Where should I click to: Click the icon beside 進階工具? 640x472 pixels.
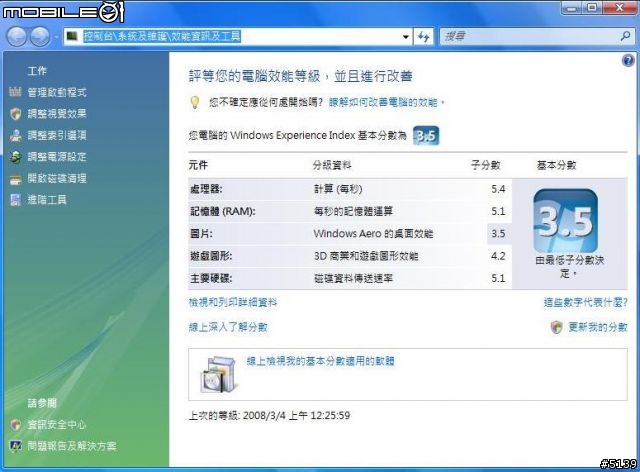click(16, 200)
